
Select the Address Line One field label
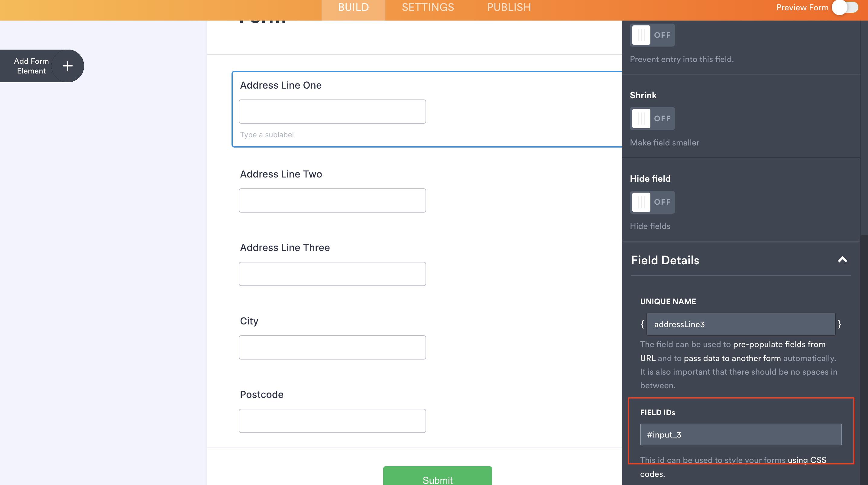tap(281, 85)
